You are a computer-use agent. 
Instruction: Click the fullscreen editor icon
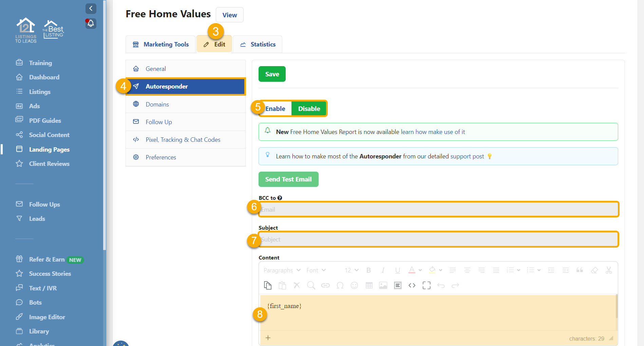tap(427, 286)
